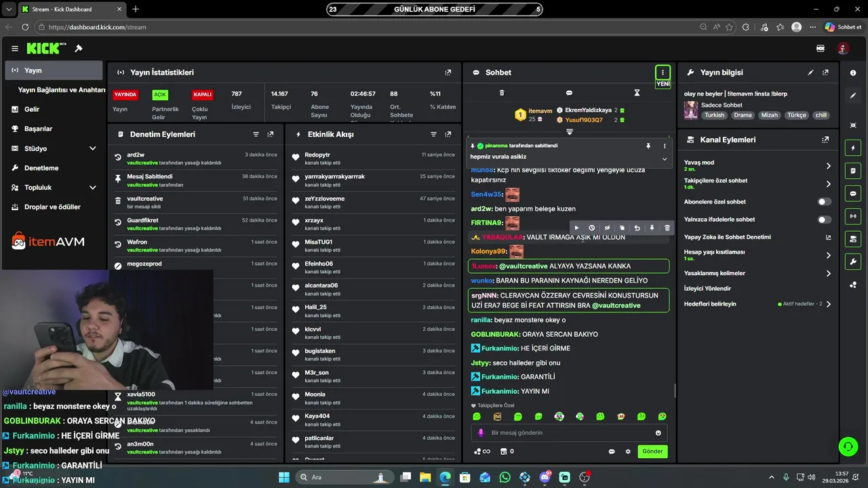The width and height of the screenshot is (868, 488).
Task: Click the Sadece Sohbet category thumbnail
Action: (690, 110)
